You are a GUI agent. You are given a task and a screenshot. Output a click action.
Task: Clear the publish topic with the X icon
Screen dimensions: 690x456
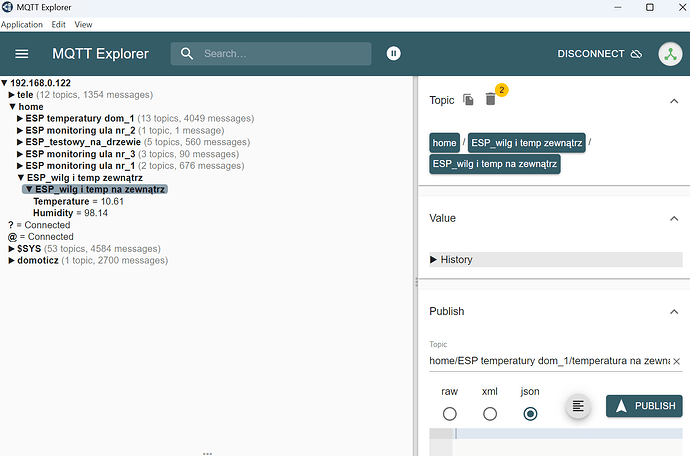click(x=676, y=361)
